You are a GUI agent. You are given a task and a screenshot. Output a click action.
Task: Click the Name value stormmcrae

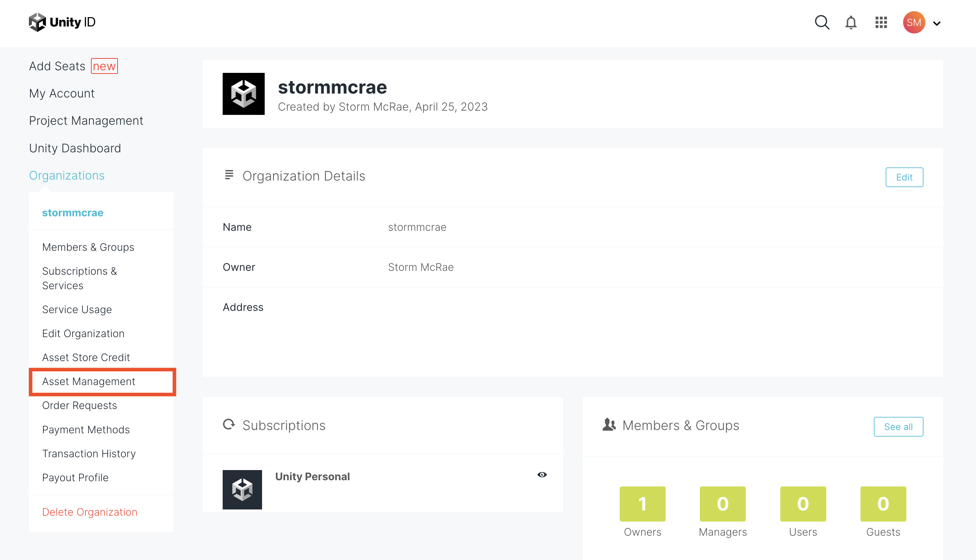(417, 227)
